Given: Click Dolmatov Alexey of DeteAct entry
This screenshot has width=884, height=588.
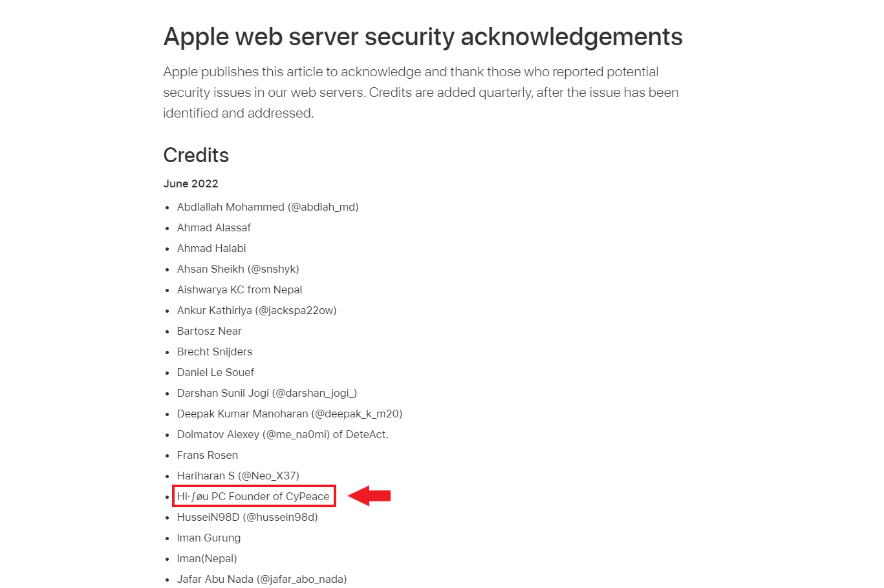Looking at the screenshot, I should pos(283,434).
